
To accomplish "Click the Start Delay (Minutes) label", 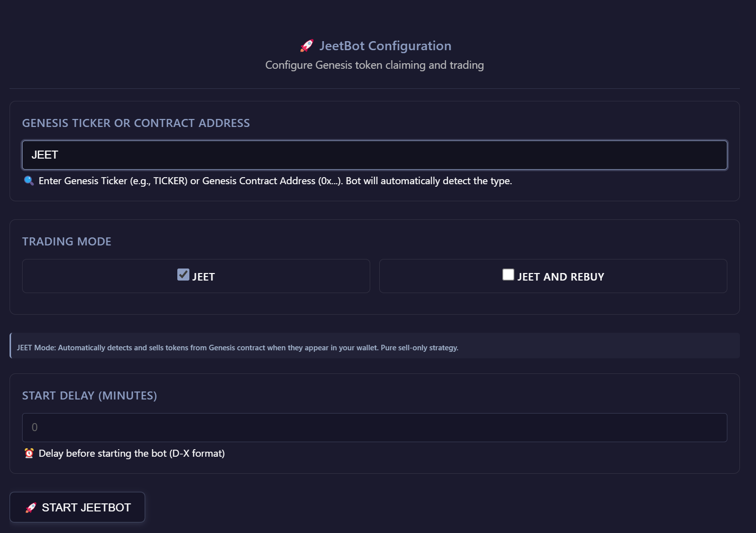I will click(89, 395).
